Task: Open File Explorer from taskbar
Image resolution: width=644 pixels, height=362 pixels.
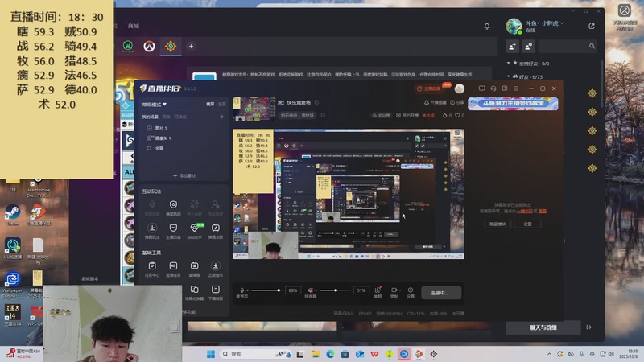Action: [315, 354]
